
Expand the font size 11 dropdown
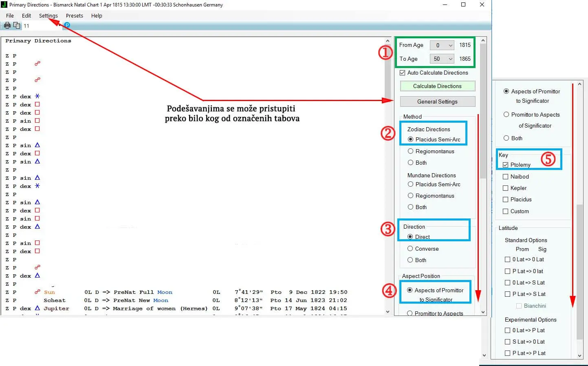click(x=59, y=26)
